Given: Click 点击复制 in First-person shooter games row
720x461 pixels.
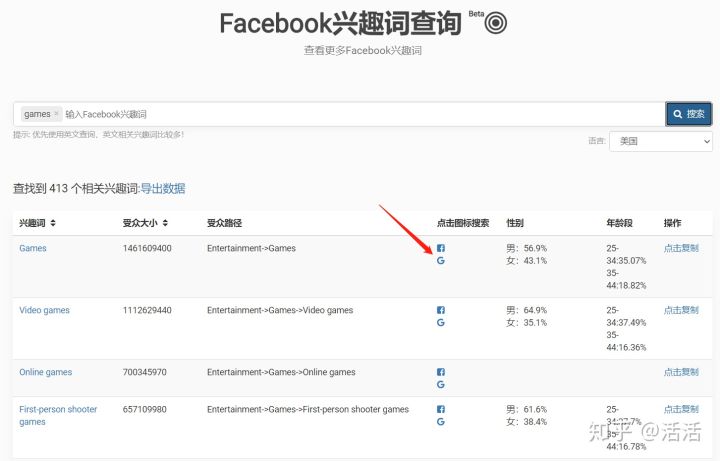Looking at the screenshot, I should coord(681,409).
